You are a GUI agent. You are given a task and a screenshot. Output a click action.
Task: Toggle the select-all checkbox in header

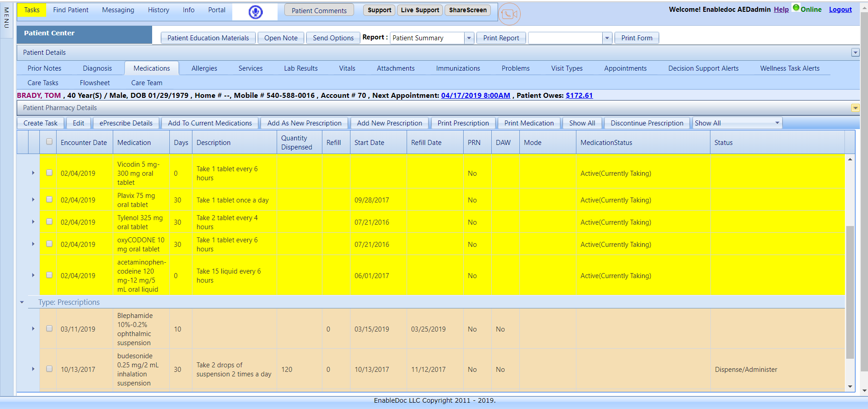pos(49,142)
